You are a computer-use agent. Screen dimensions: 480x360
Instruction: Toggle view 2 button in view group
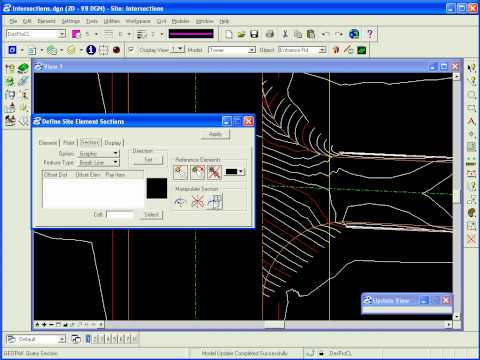point(95,339)
